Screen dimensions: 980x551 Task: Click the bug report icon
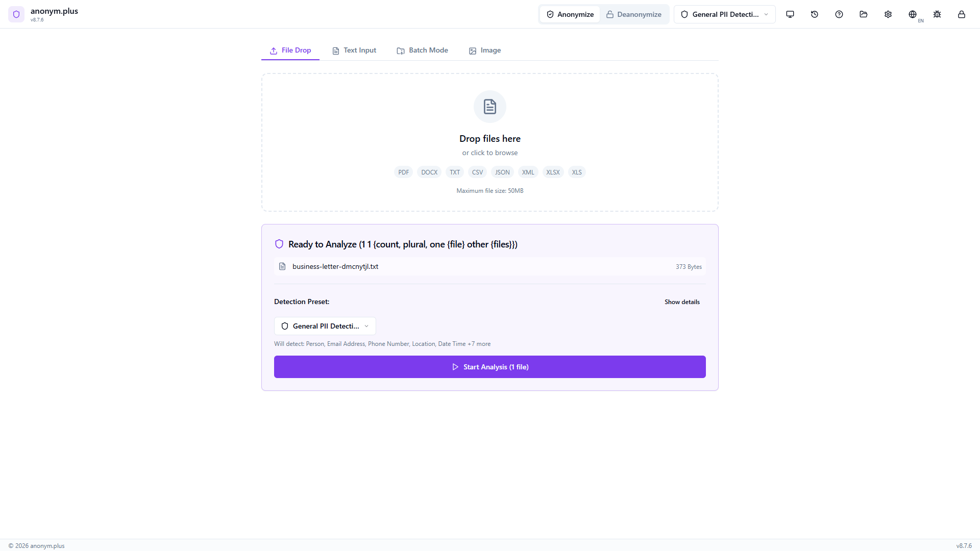937,14
